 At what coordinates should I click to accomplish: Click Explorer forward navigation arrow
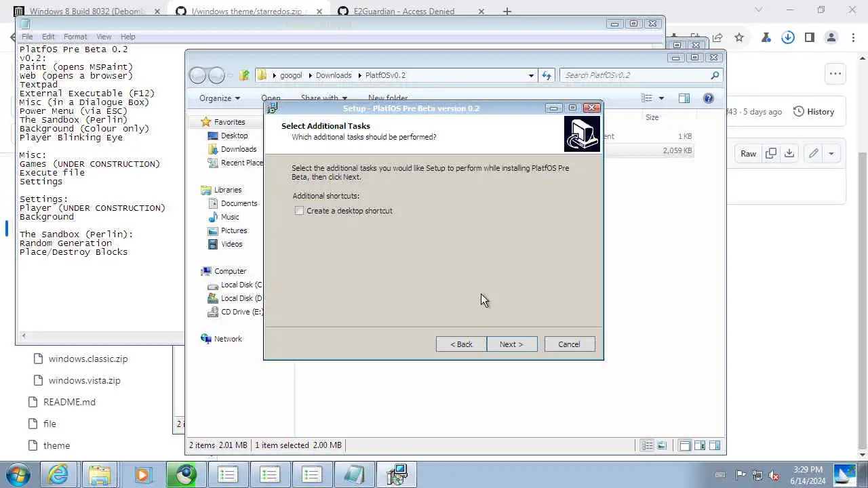coord(216,75)
